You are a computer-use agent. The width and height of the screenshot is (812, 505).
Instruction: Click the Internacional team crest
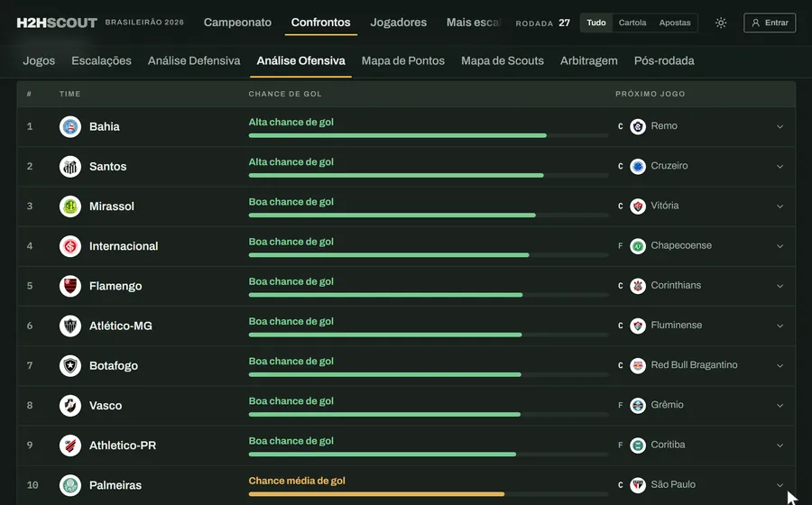70,246
